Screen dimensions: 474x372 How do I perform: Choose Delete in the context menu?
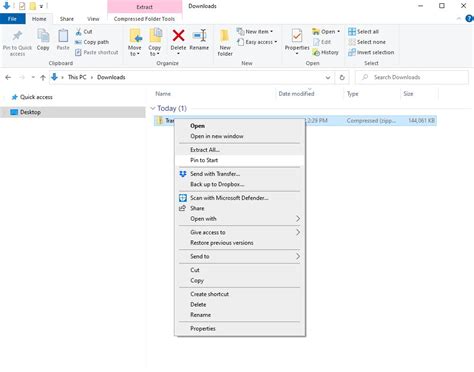coord(239,304)
